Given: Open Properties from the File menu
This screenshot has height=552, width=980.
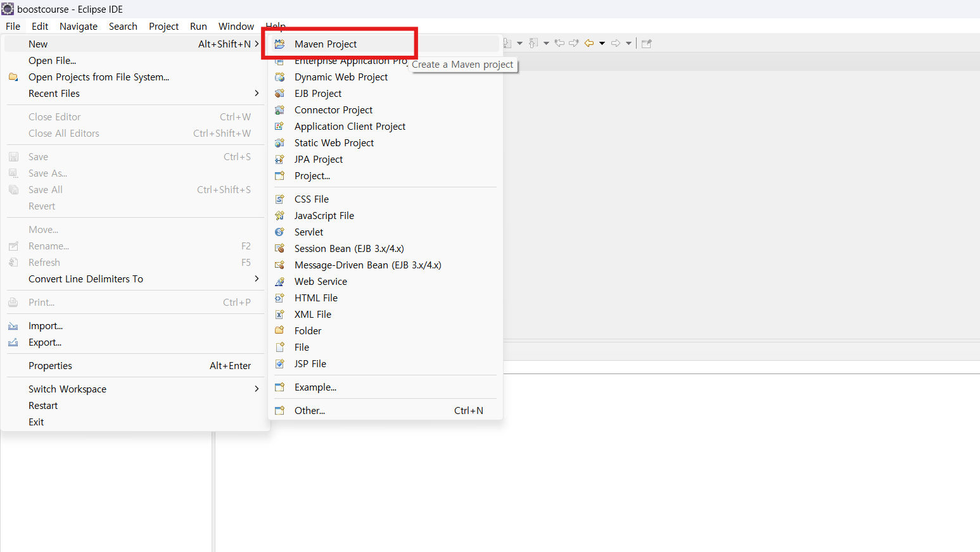Looking at the screenshot, I should pos(134,366).
